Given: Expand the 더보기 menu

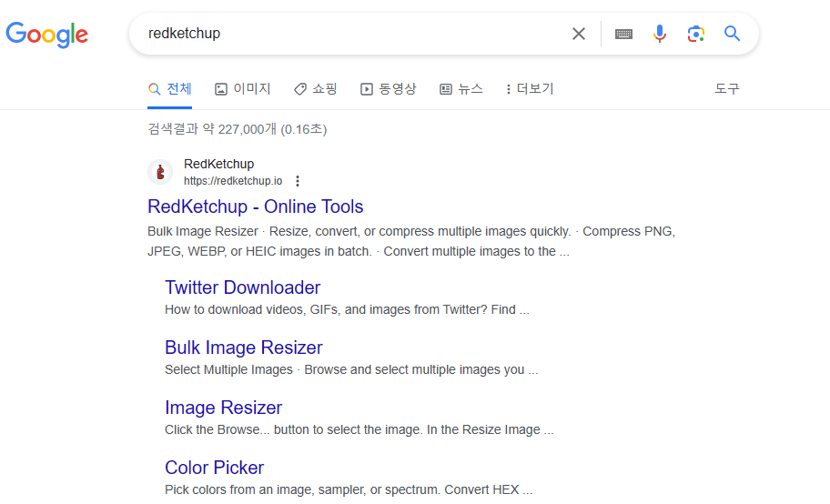Looking at the screenshot, I should click(x=530, y=89).
